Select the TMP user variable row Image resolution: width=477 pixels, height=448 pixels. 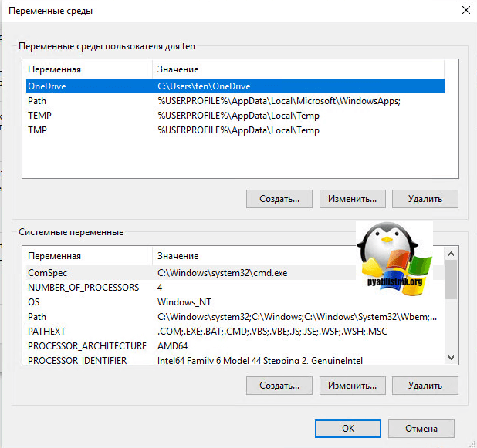point(235,130)
